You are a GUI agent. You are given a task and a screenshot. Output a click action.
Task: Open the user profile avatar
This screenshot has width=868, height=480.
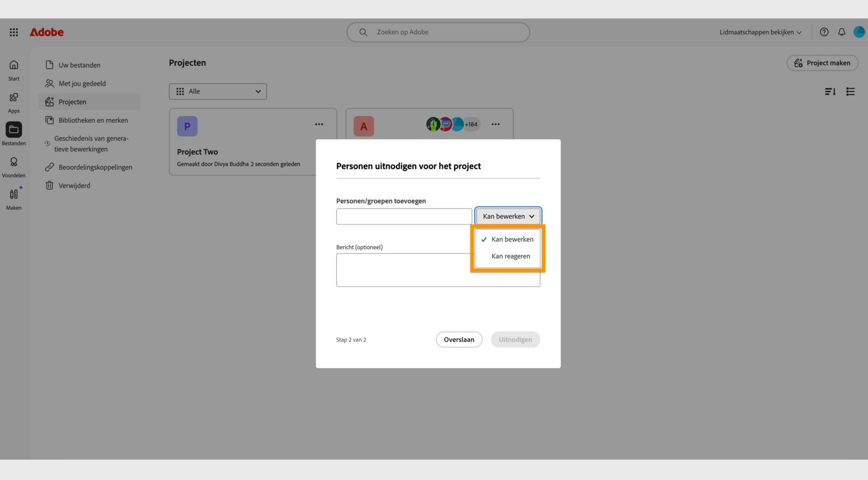point(859,32)
